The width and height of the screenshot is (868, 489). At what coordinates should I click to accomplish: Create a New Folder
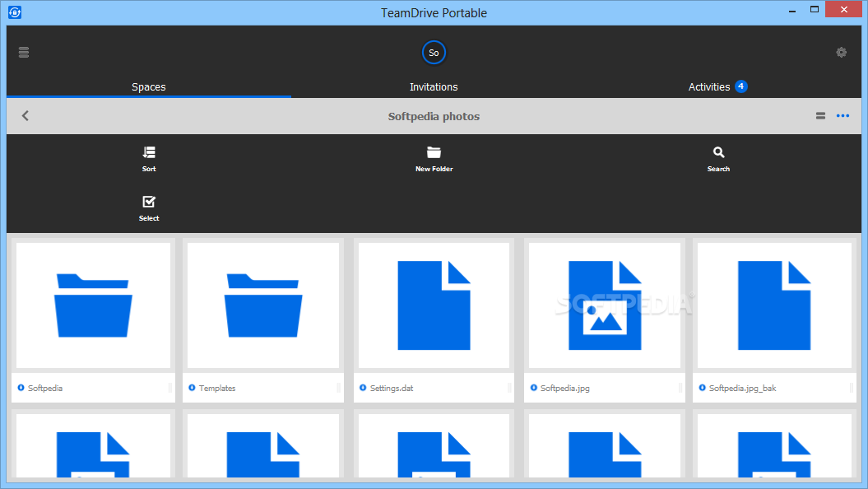tap(434, 158)
